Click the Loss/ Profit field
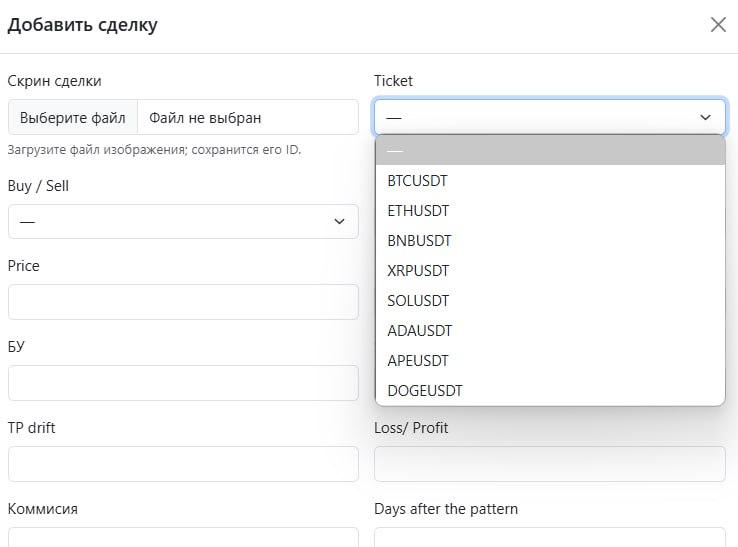 pos(549,464)
